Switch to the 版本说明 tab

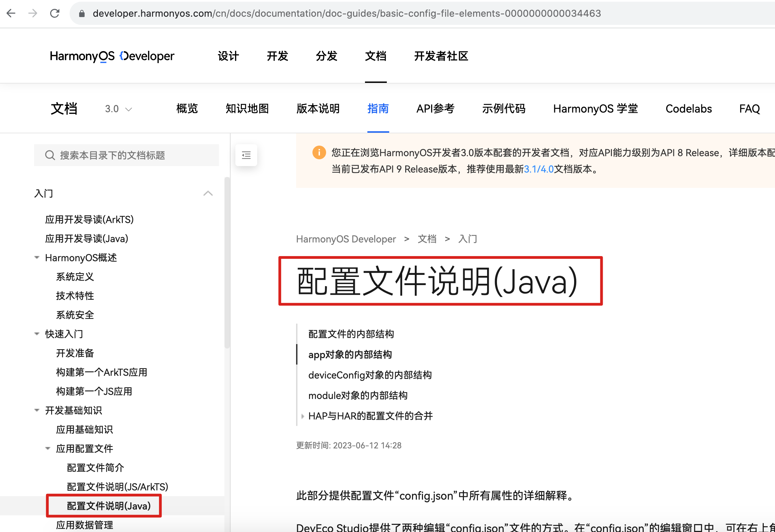[x=318, y=109]
